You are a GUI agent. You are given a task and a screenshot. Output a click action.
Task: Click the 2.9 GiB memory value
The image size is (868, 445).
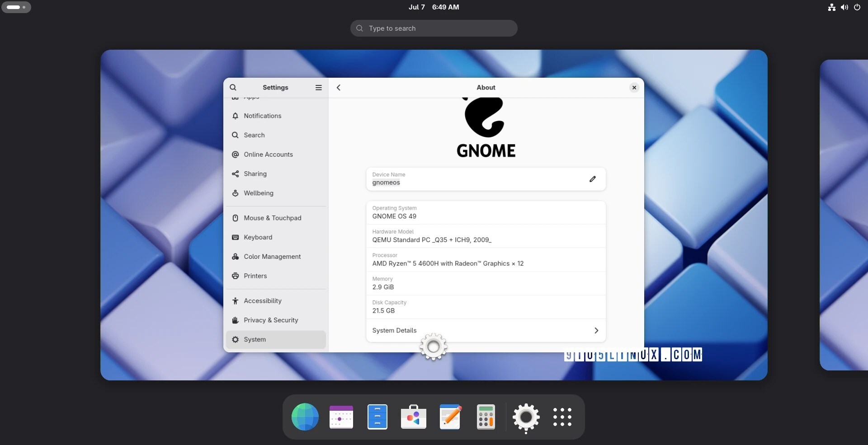pyautogui.click(x=383, y=287)
